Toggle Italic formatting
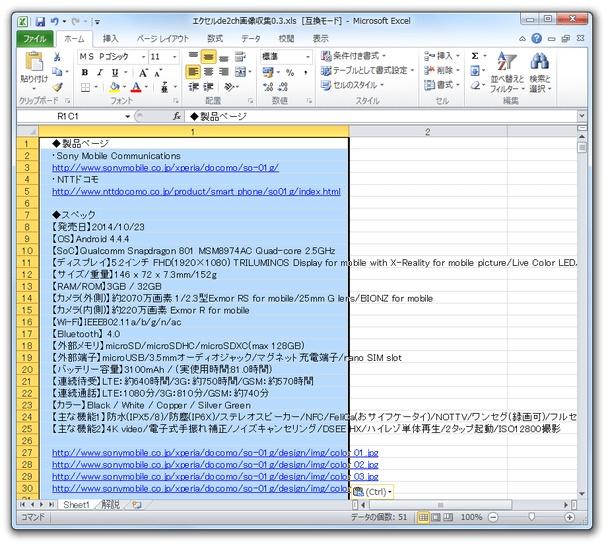 coord(100,72)
